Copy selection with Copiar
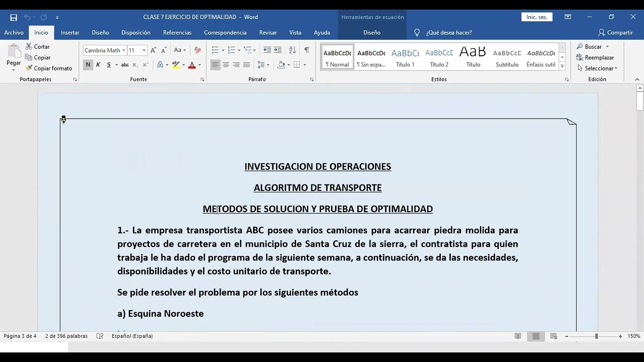644x362 pixels. (x=38, y=57)
